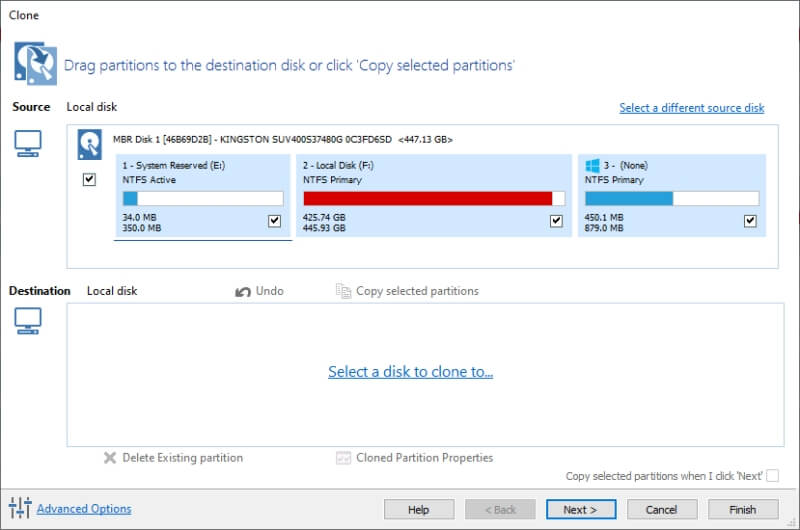Click the Windows logo on partition 3
Viewport: 800px width, 530px height.
592,165
